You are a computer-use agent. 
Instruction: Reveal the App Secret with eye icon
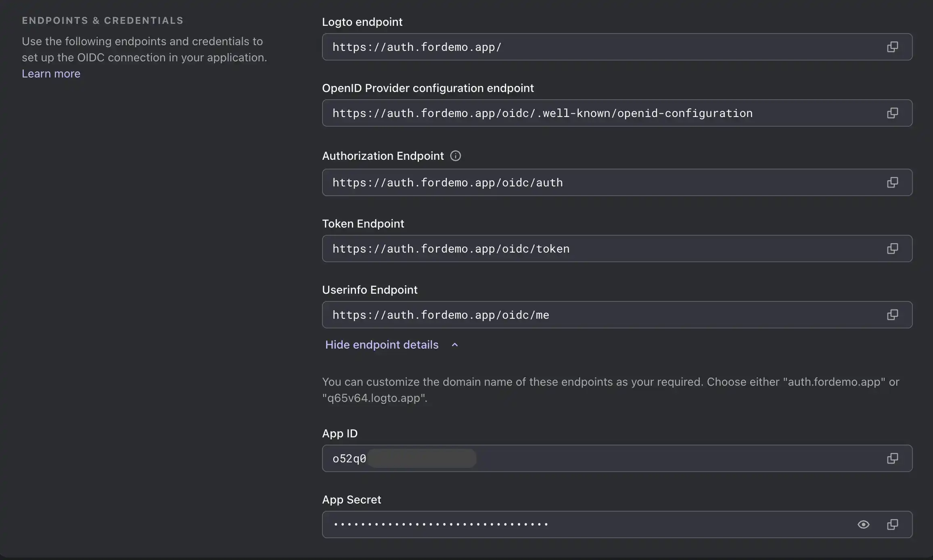pyautogui.click(x=863, y=524)
